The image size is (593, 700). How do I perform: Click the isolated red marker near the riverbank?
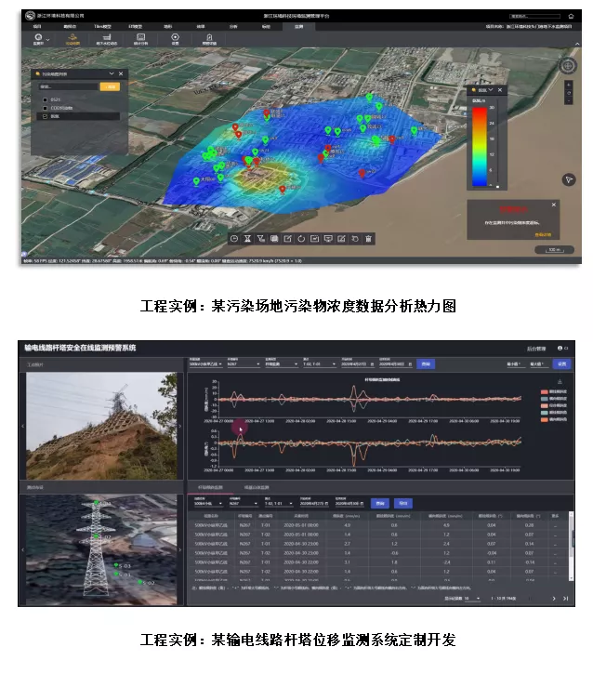click(362, 173)
